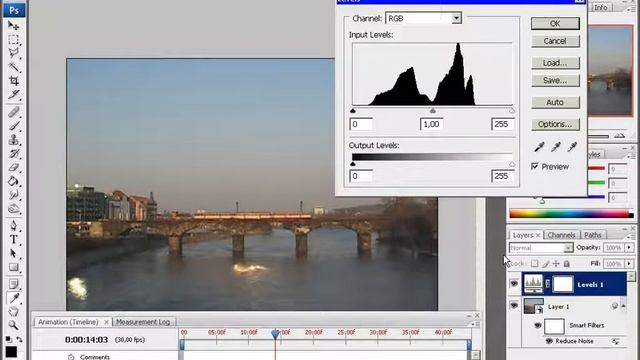
Task: Select the Healing Brush tool
Action: [x=13, y=112]
